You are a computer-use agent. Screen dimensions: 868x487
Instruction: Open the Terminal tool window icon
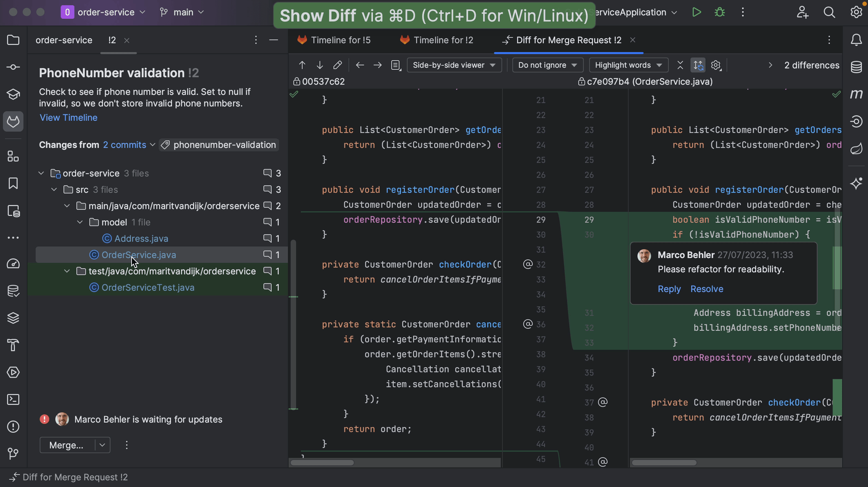(13, 400)
